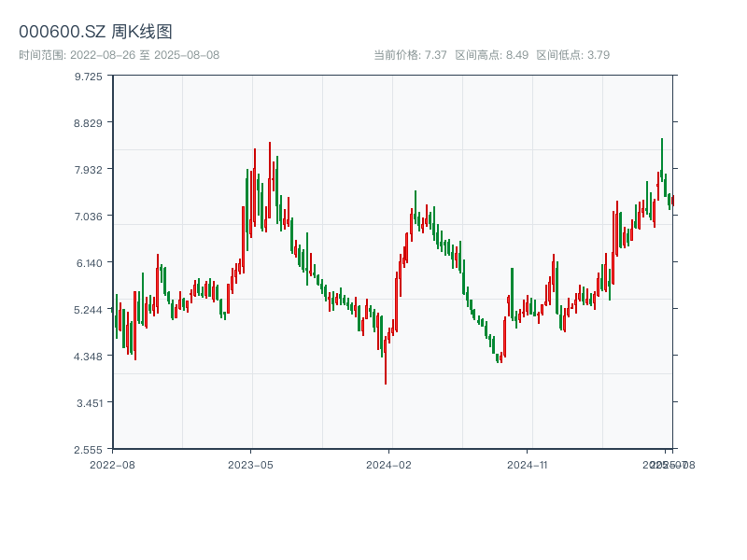Click the 000600.SZ 周K线图 chart title

coord(95,32)
